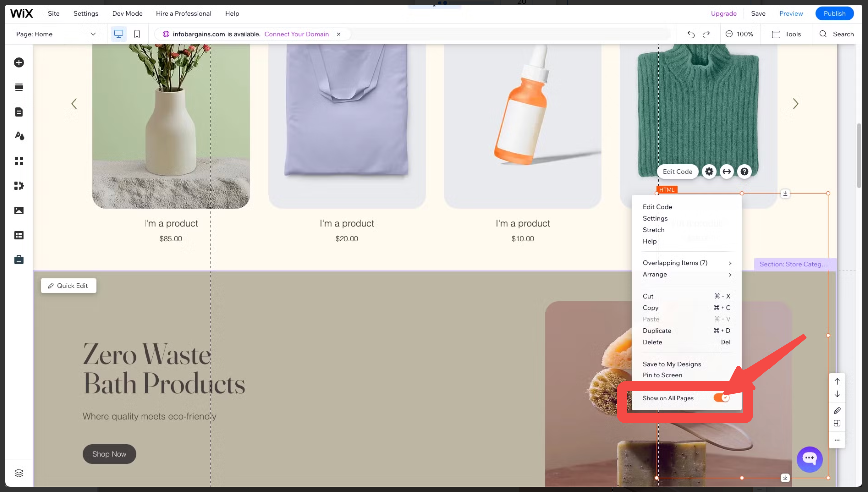868x492 pixels.
Task: Open the Page: Home dropdown
Action: coord(56,34)
